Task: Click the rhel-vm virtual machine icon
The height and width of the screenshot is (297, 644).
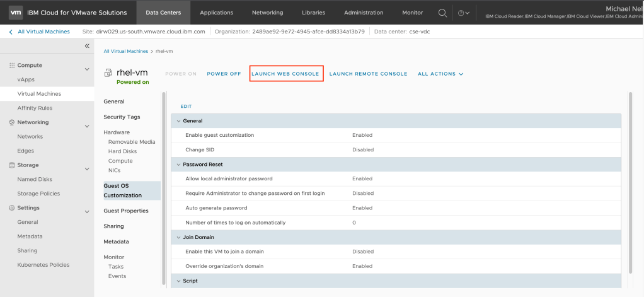Action: pyautogui.click(x=108, y=73)
